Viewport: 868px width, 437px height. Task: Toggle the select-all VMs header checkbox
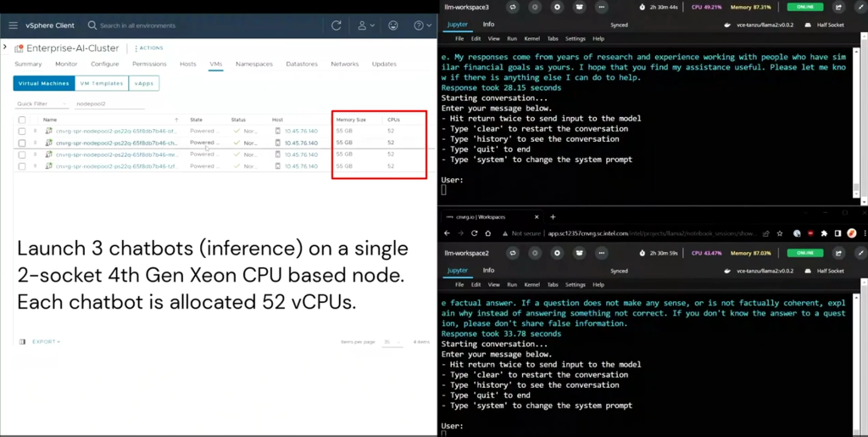[21, 120]
